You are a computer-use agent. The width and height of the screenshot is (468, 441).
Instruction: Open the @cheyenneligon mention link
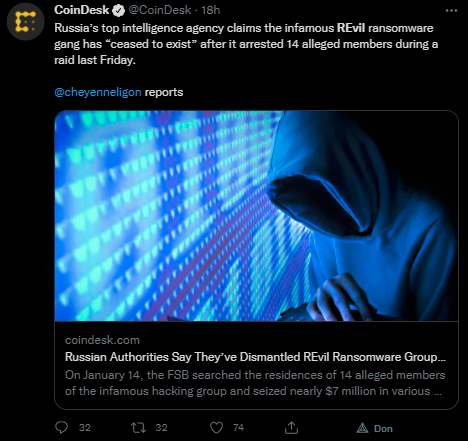click(98, 92)
